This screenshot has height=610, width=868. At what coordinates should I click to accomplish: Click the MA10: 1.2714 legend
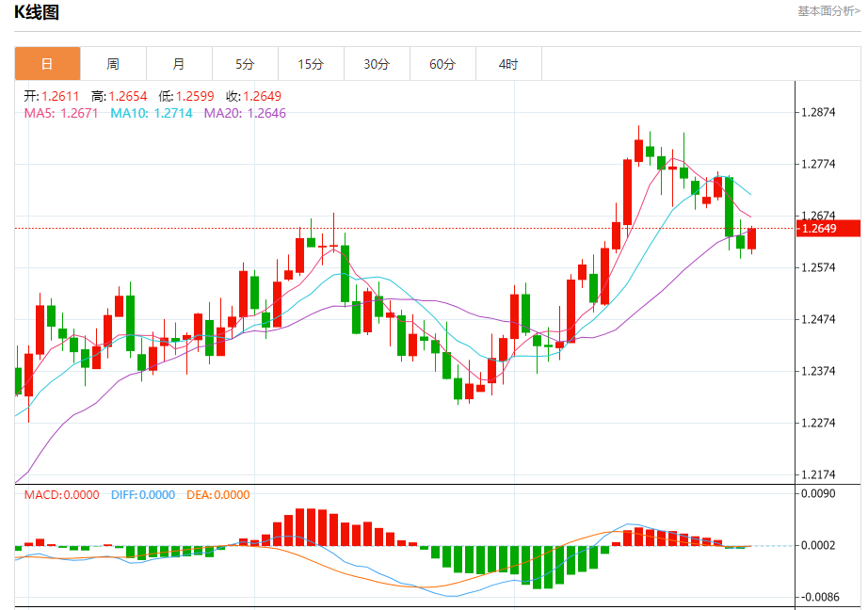click(152, 114)
